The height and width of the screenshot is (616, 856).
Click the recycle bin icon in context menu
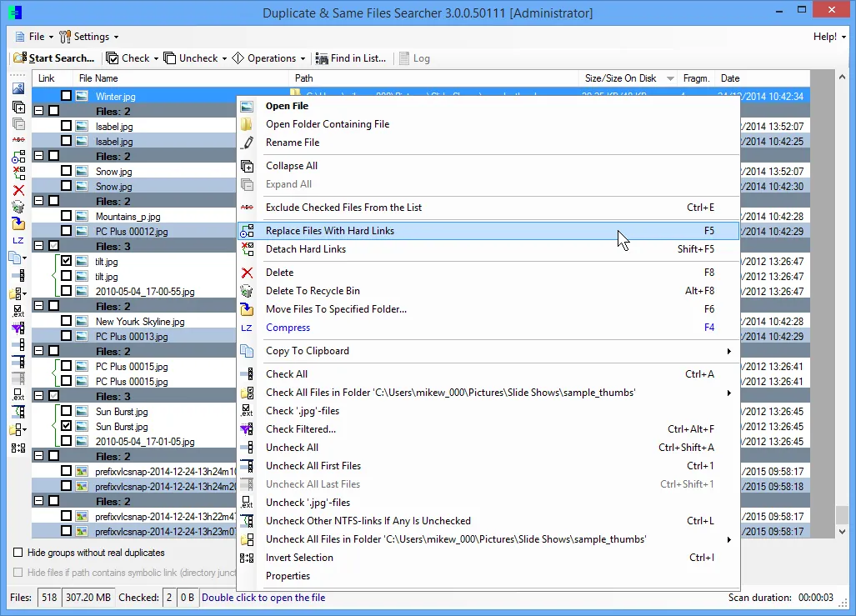[247, 291]
